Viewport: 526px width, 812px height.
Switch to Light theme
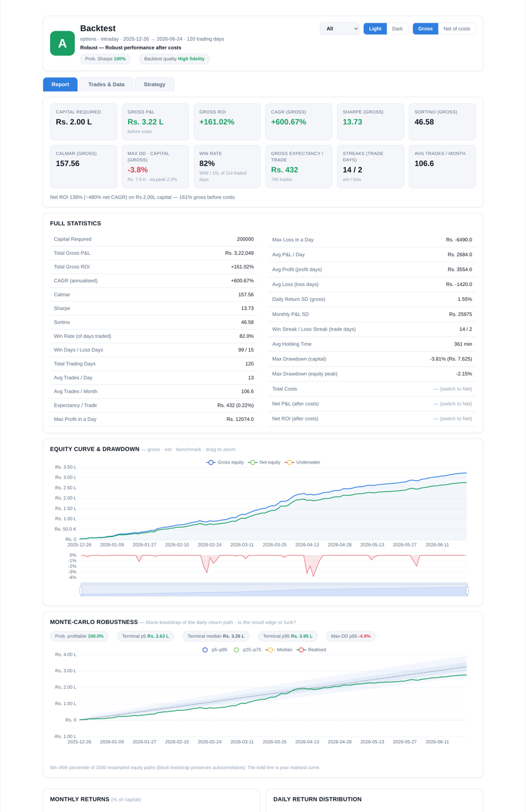(375, 29)
